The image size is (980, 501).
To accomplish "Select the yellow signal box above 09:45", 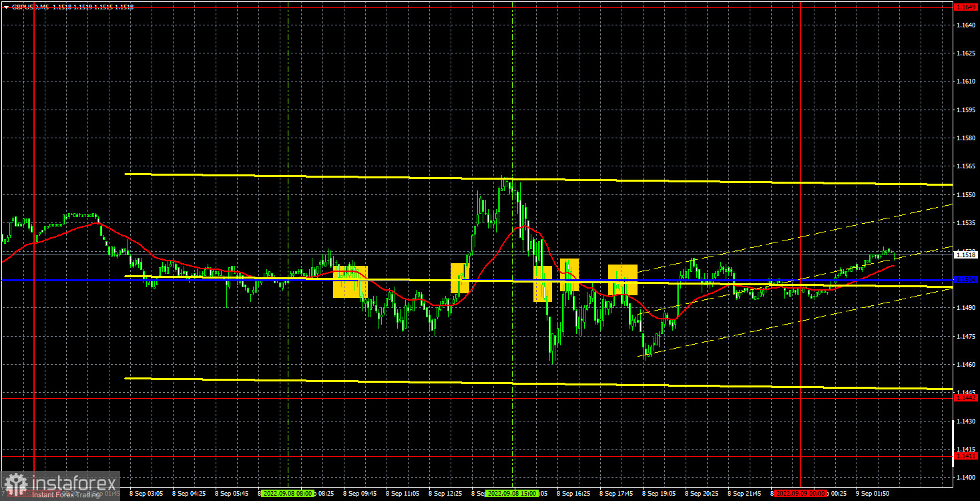I will coord(350,281).
